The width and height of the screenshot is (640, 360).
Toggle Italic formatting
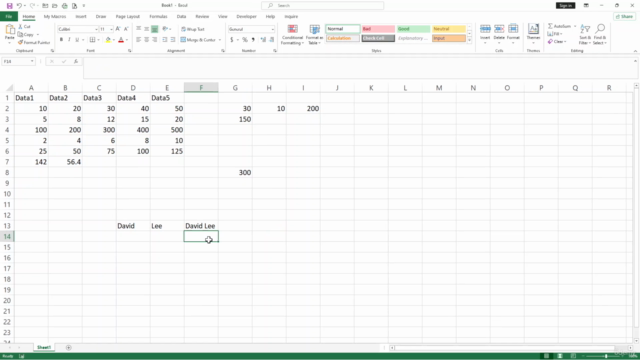pyautogui.click(x=69, y=40)
